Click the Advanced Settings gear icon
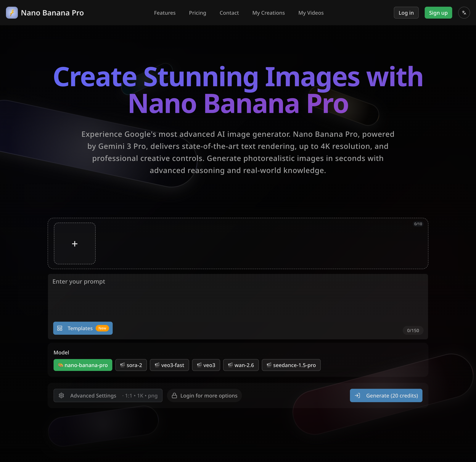This screenshot has width=476, height=462. (61, 395)
